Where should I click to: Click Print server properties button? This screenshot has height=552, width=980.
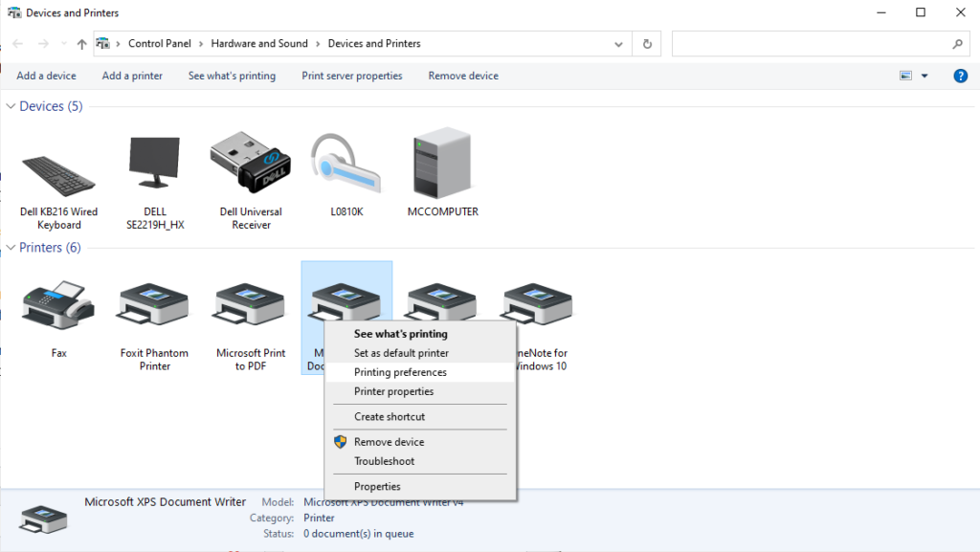[351, 76]
